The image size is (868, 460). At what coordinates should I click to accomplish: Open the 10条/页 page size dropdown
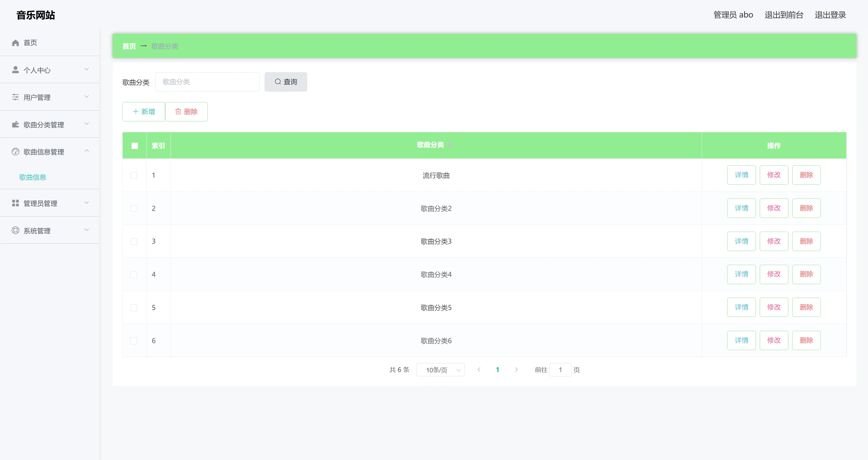point(440,370)
